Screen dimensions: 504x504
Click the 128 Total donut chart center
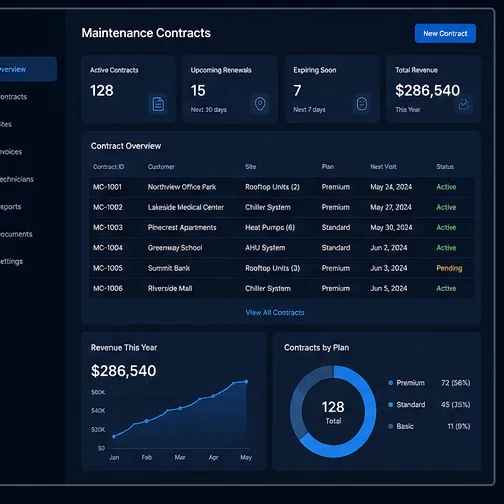[333, 412]
